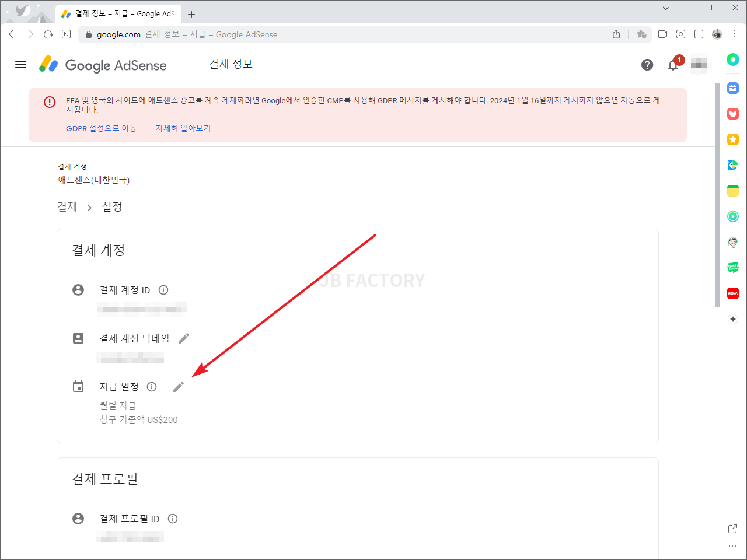The image size is (747, 560).
Task: Click the 설정 breadcrumb
Action: tap(112, 206)
